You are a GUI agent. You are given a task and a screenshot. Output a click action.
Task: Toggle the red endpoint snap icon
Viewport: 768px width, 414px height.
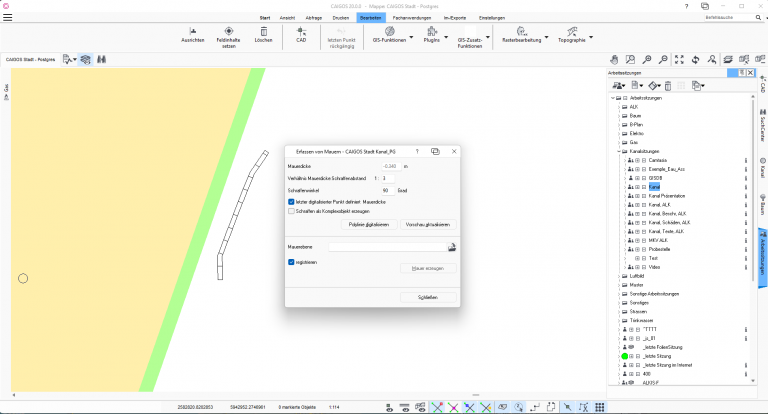(x=437, y=407)
